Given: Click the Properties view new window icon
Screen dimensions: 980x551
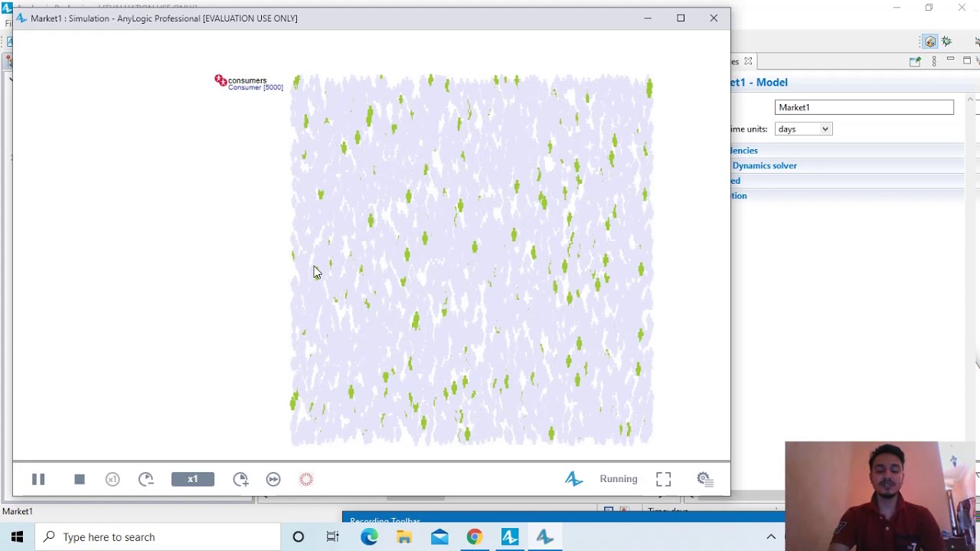Looking at the screenshot, I should 915,61.
